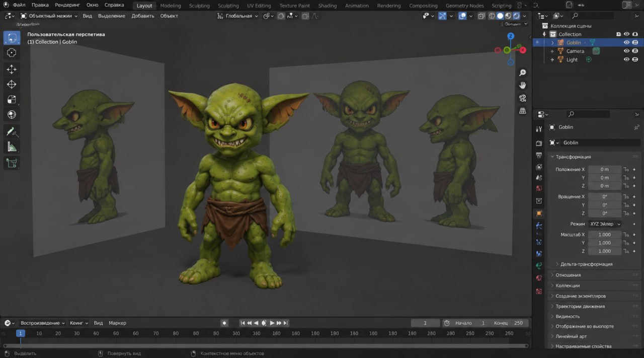
Task: Select the Add Cube tool
Action: pos(12,163)
